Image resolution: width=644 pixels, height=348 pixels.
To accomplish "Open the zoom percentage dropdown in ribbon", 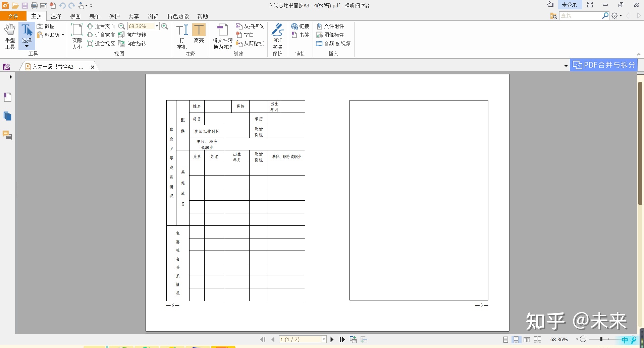I will 157,26.
